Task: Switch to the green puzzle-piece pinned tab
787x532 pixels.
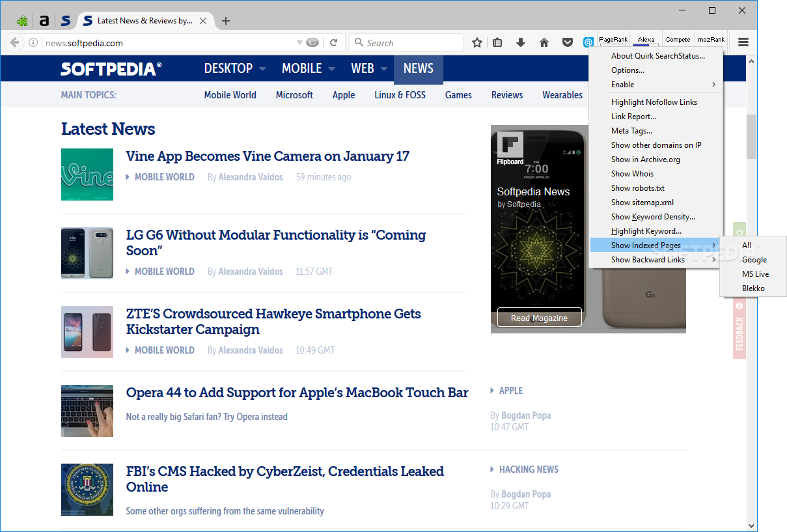Action: [x=22, y=21]
